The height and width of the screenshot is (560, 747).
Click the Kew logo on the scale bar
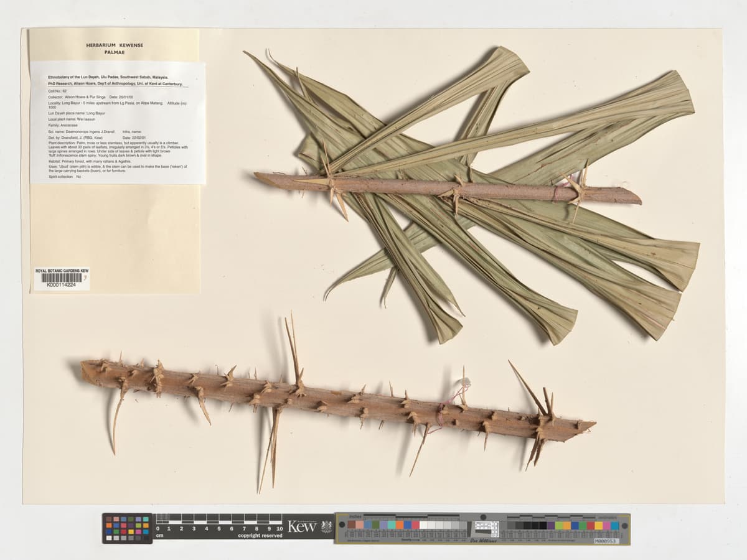tap(303, 527)
